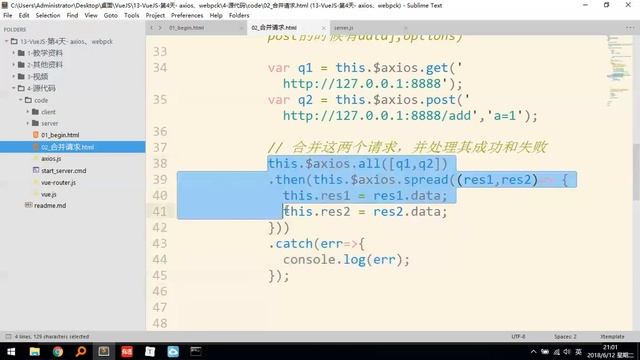The image size is (640, 360).
Task: Open the blue cloud app in taskbar
Action: click(x=173, y=351)
